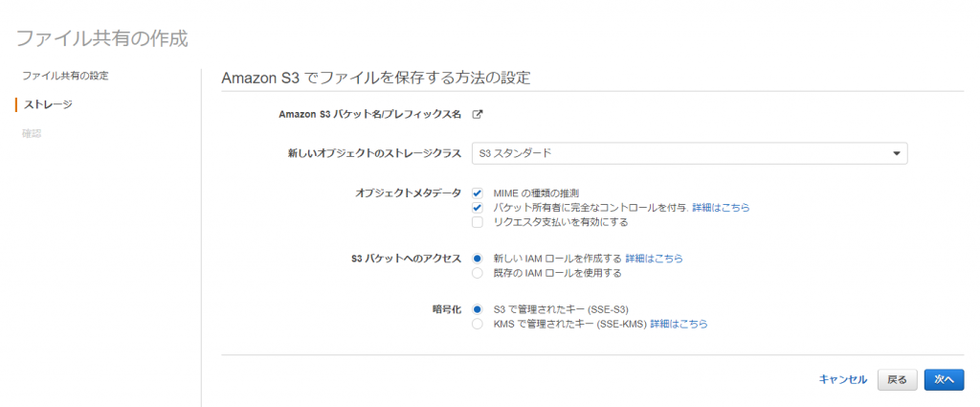Image resolution: width=980 pixels, height=407 pixels.
Task: Open 詳細はこちら link beside SSE-KMS option
Action: coord(679,324)
